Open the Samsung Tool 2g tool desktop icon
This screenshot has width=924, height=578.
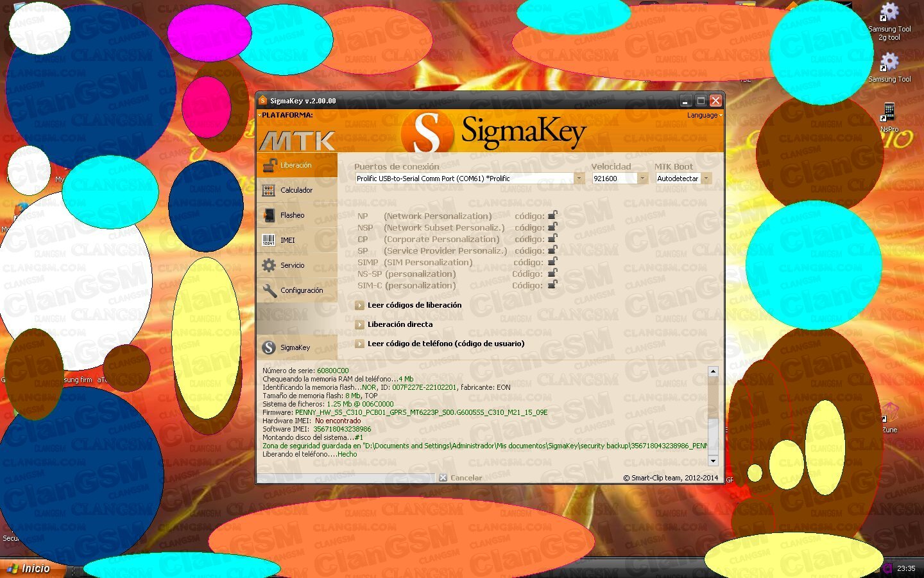pyautogui.click(x=889, y=21)
